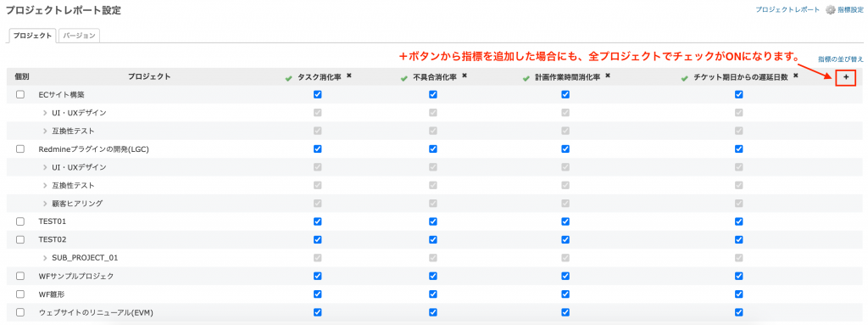Click green checkmark beside 不具合消化率 header
This screenshot has width=868, height=325.
[x=404, y=79]
